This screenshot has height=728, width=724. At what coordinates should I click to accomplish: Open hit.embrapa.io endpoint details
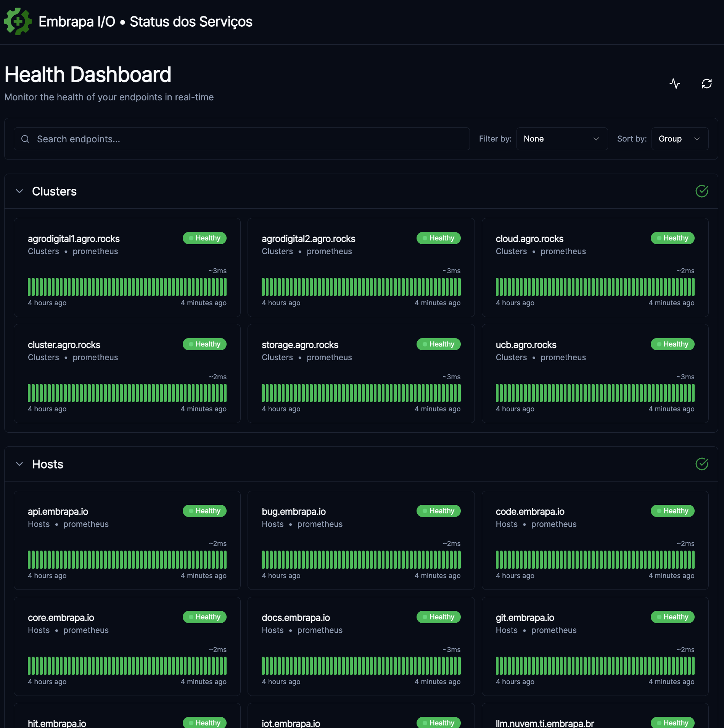click(57, 723)
